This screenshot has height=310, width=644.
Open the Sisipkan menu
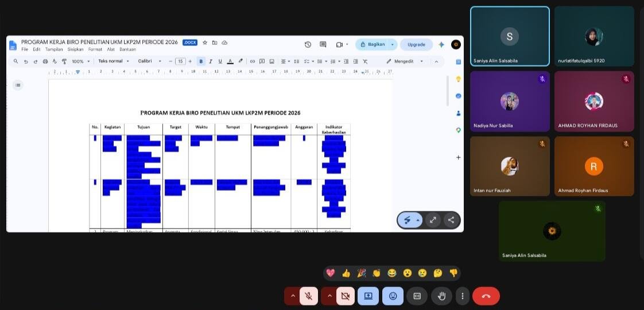pyautogui.click(x=76, y=49)
